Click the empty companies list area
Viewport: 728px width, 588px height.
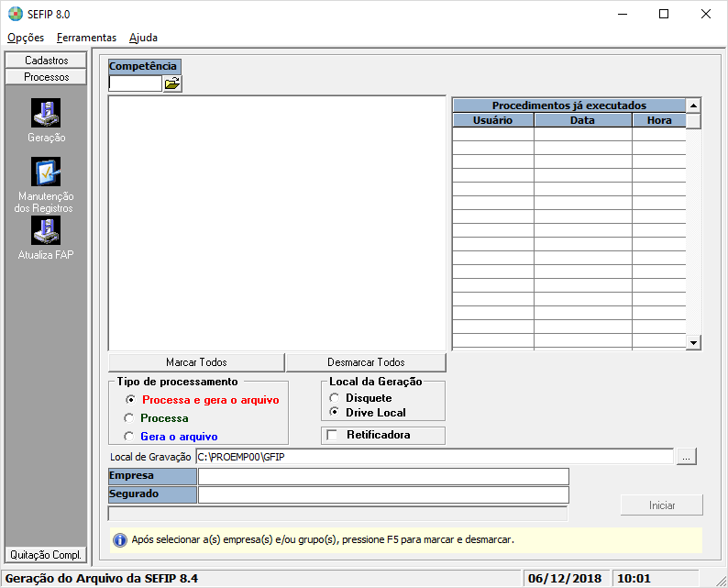(x=277, y=223)
